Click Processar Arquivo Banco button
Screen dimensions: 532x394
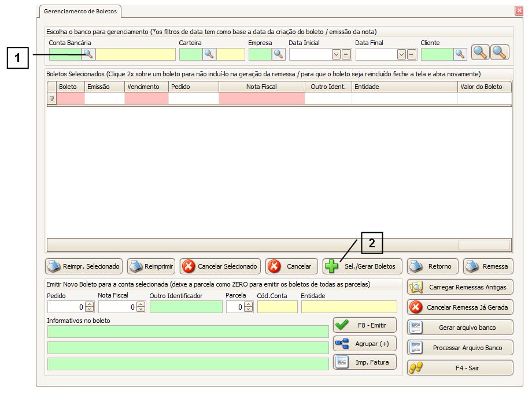coord(460,348)
